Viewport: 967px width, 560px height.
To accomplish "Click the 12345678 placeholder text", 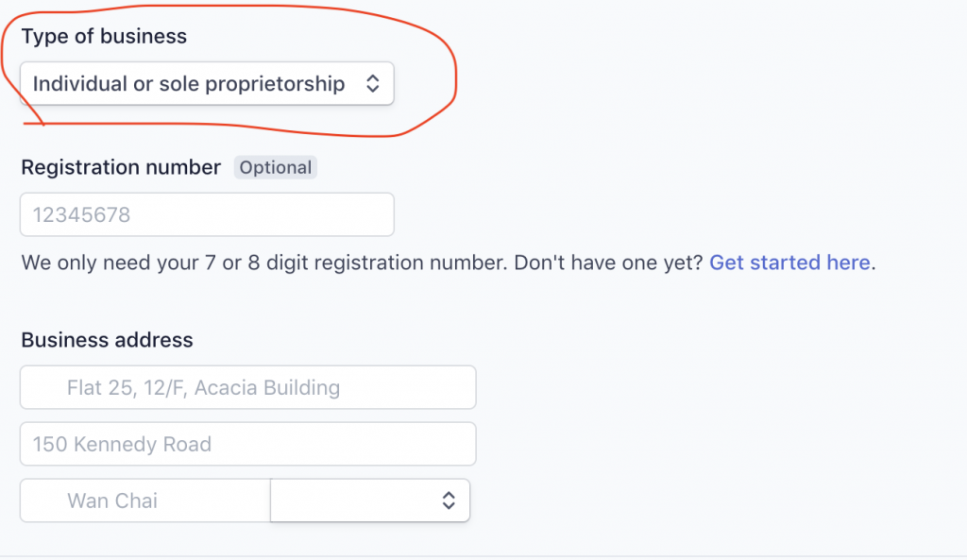I will (x=81, y=215).
